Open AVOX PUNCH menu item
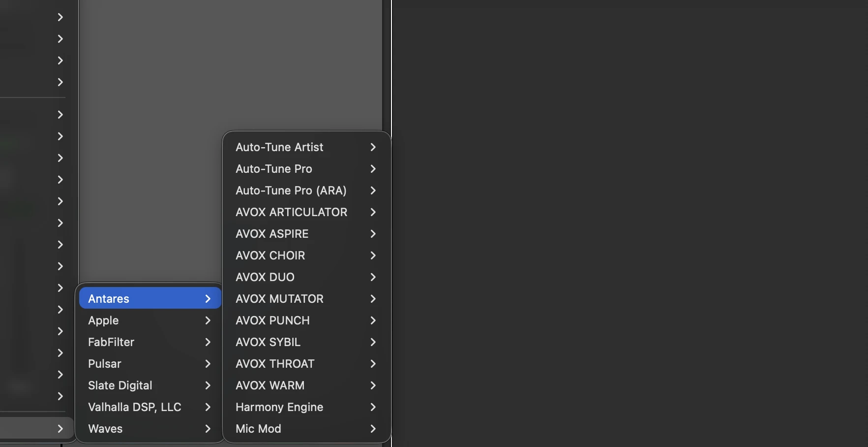Viewport: 868px width, 447px height. click(306, 320)
